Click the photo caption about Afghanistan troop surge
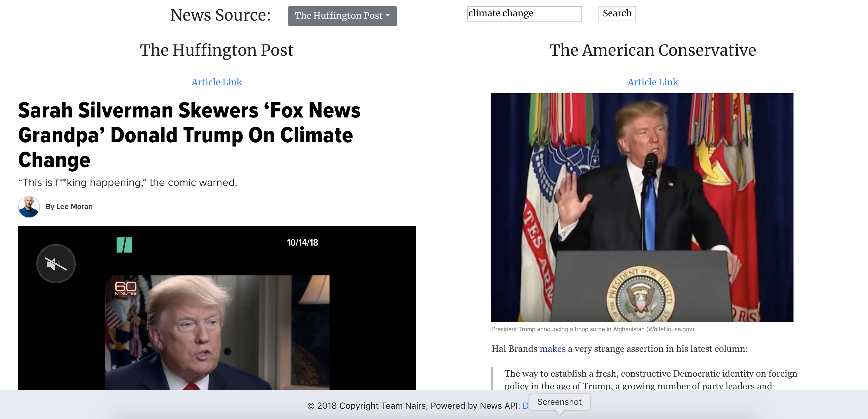Viewport: 868px width, 419px height. tap(592, 329)
